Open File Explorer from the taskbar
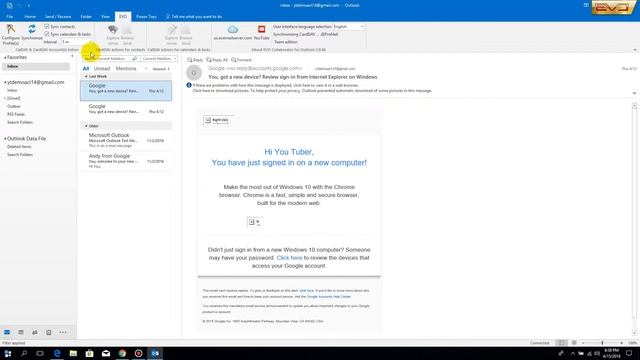This screenshot has height=360, width=640. tap(73, 353)
